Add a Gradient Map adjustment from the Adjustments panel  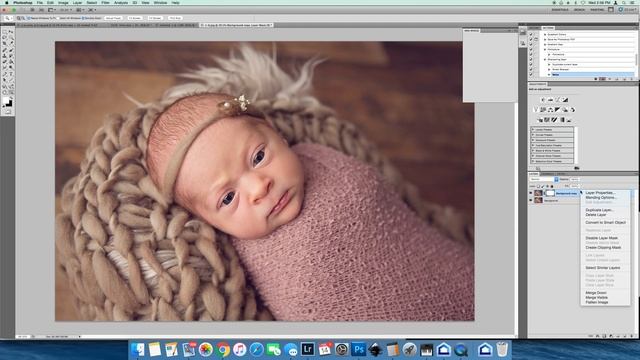562,120
